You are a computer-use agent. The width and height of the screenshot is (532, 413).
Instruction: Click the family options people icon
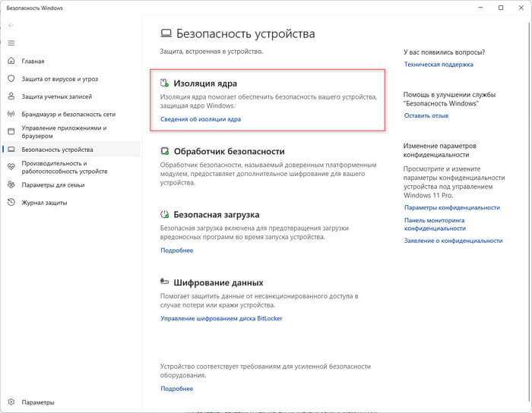click(11, 185)
